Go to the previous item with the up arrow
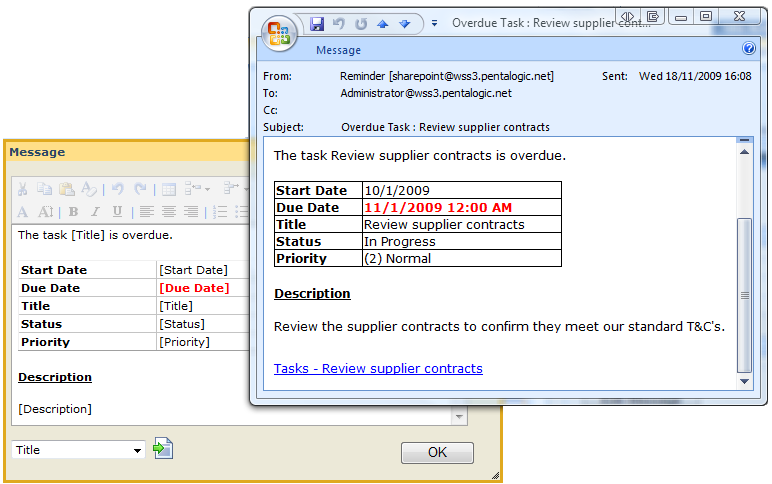 pos(383,24)
